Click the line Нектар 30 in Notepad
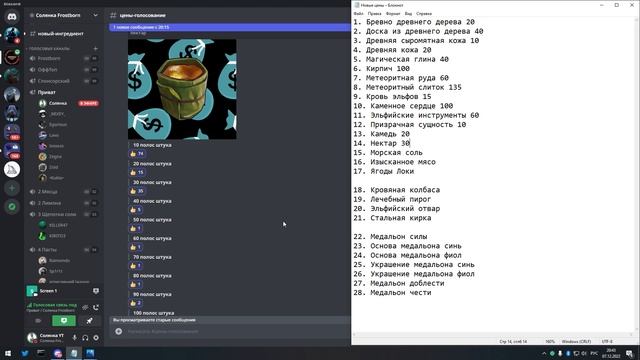Image resolution: width=640 pixels, height=360 pixels. [x=382, y=143]
